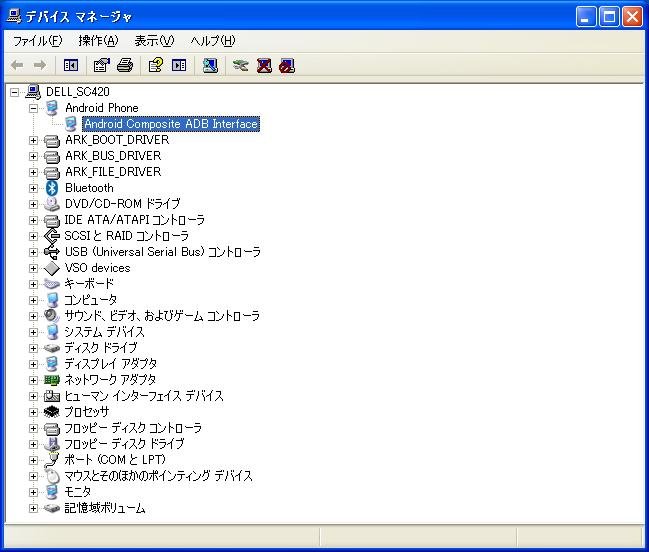The height and width of the screenshot is (552, 649).
Task: Open the 操作(A) menu
Action: pyautogui.click(x=98, y=41)
